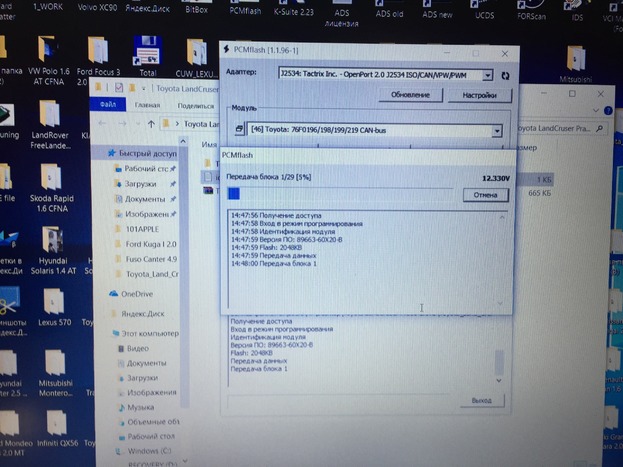
Task: Select OneDrive in the Explorer navigation pane
Action: click(137, 294)
